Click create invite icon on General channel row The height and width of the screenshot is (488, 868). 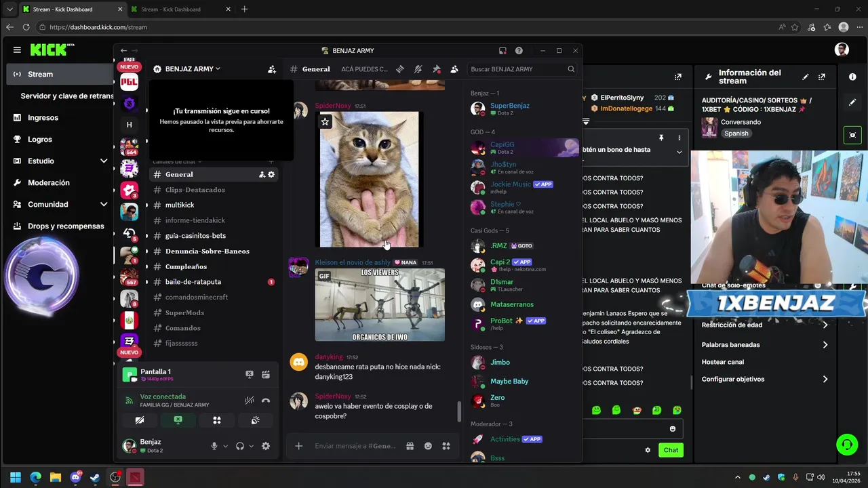pos(262,175)
